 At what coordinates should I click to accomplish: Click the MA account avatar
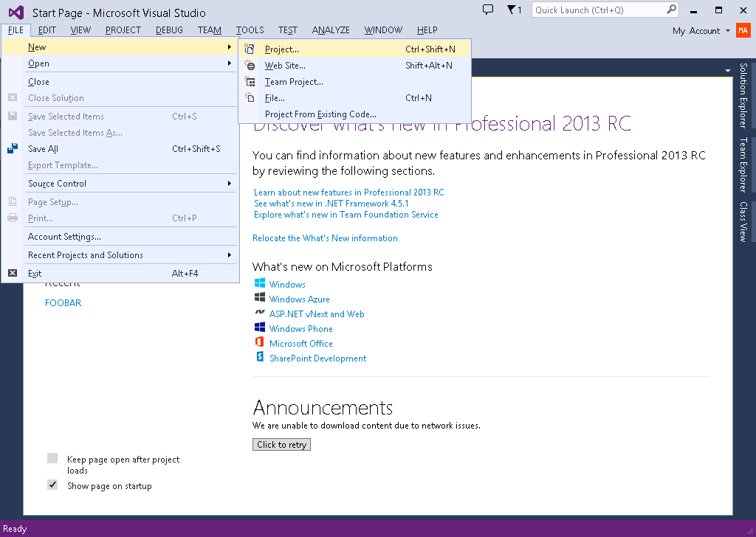pyautogui.click(x=743, y=30)
